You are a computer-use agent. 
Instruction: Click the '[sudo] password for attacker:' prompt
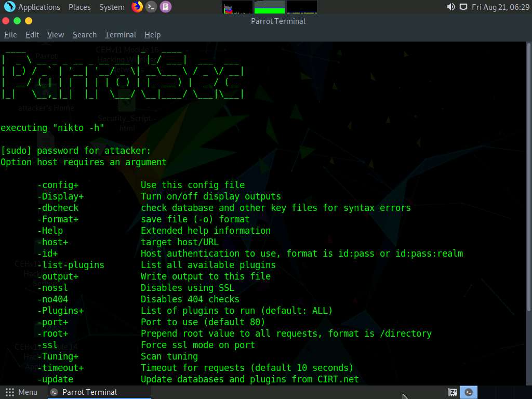pos(75,151)
